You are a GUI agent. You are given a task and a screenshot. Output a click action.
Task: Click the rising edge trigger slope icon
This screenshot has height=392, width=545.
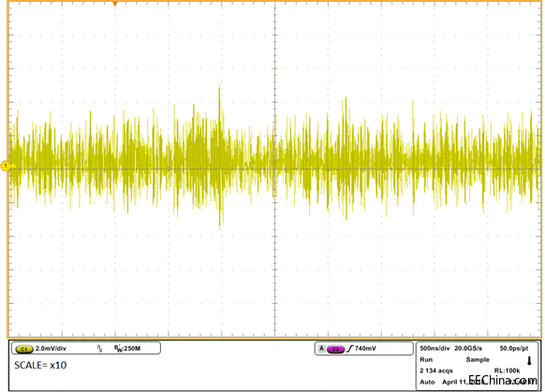(349, 349)
